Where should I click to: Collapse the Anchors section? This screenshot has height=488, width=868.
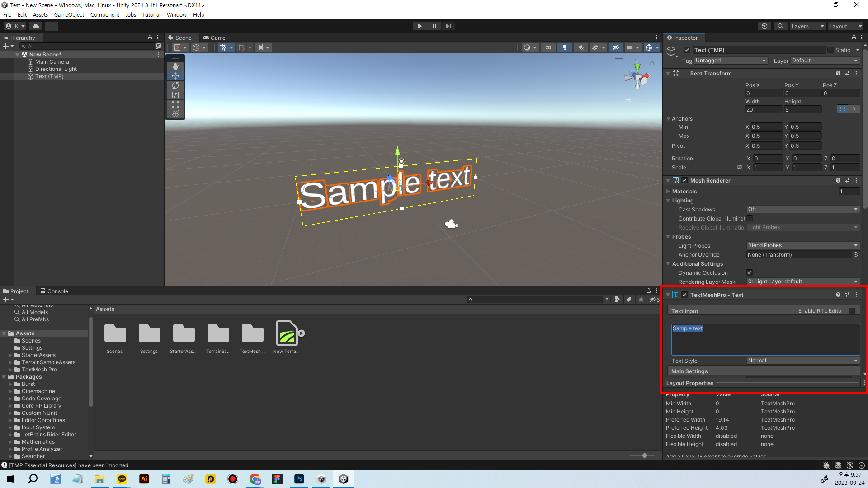point(668,119)
